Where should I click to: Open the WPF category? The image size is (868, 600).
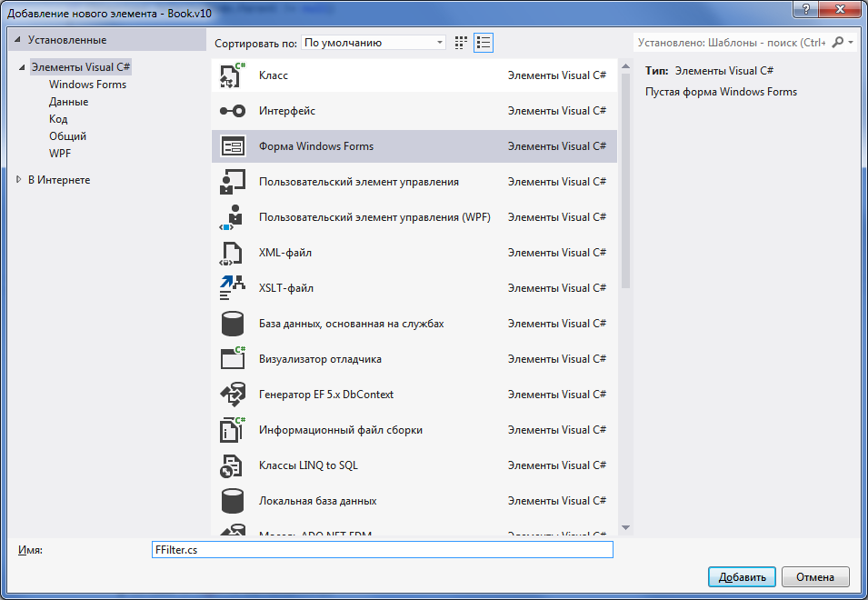[x=60, y=154]
